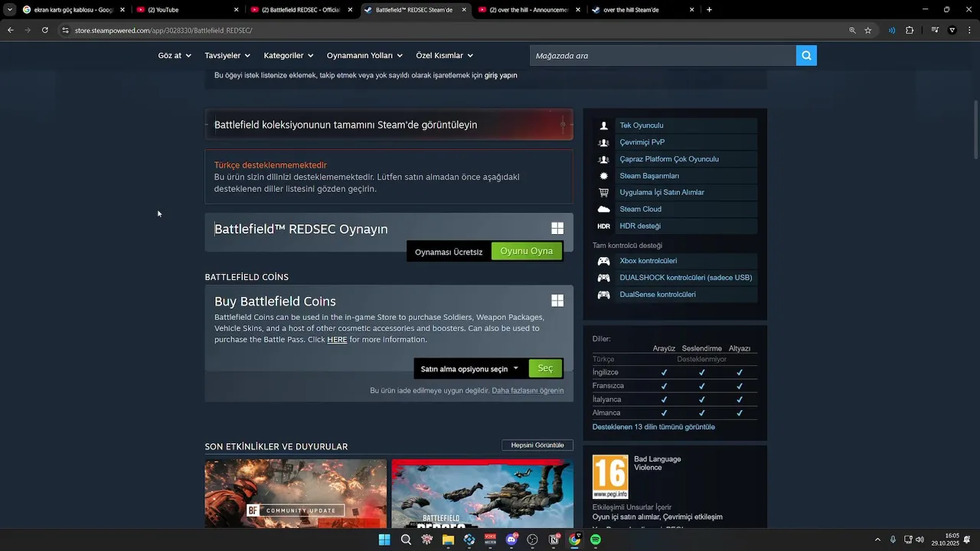Click the Çevrimiçi PvP text link

tap(642, 142)
